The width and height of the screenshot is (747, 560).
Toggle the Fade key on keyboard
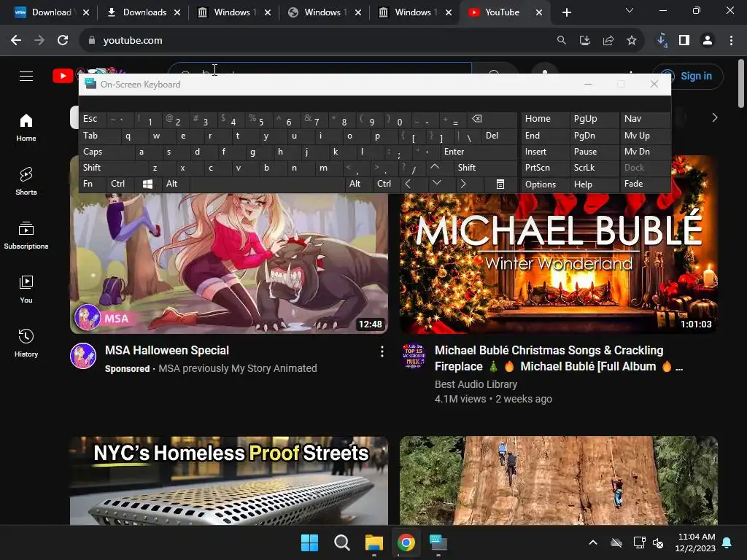click(x=645, y=184)
